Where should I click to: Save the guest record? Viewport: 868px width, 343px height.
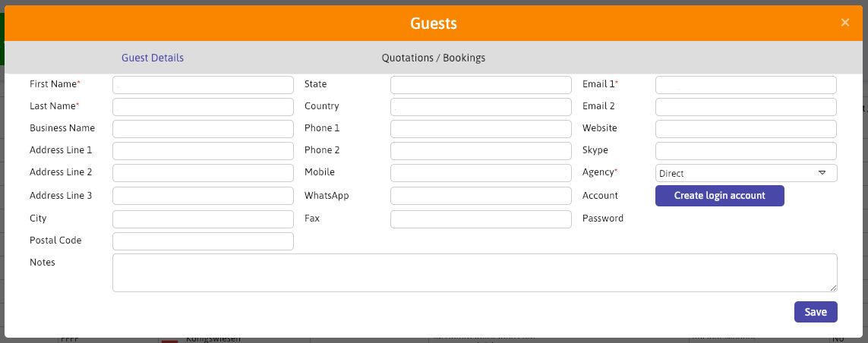(816, 312)
